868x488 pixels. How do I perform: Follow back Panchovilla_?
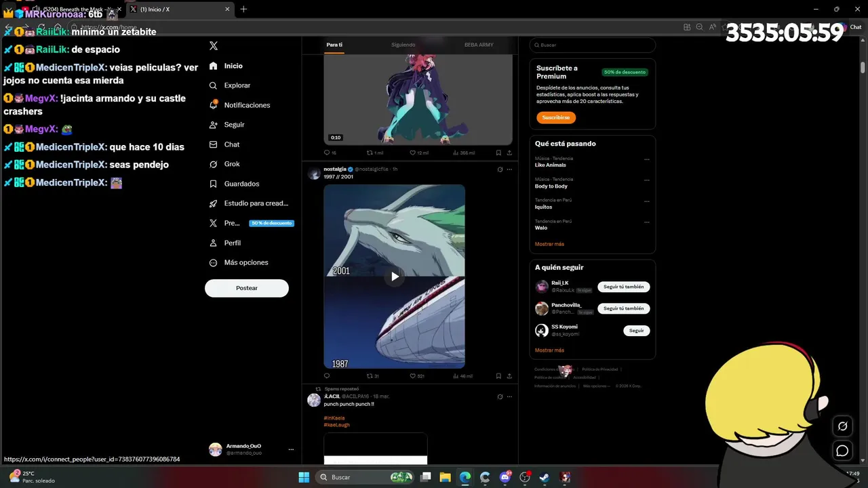pos(624,308)
